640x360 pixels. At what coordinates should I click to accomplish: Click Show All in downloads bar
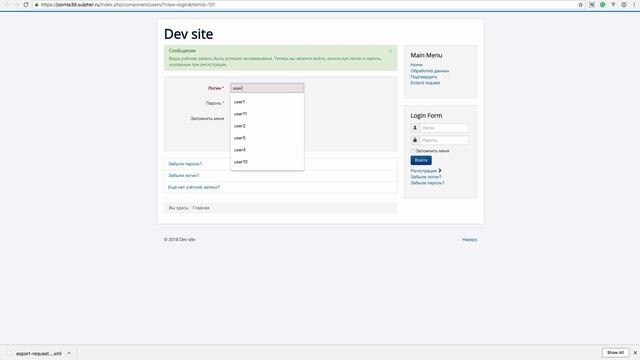[615, 353]
